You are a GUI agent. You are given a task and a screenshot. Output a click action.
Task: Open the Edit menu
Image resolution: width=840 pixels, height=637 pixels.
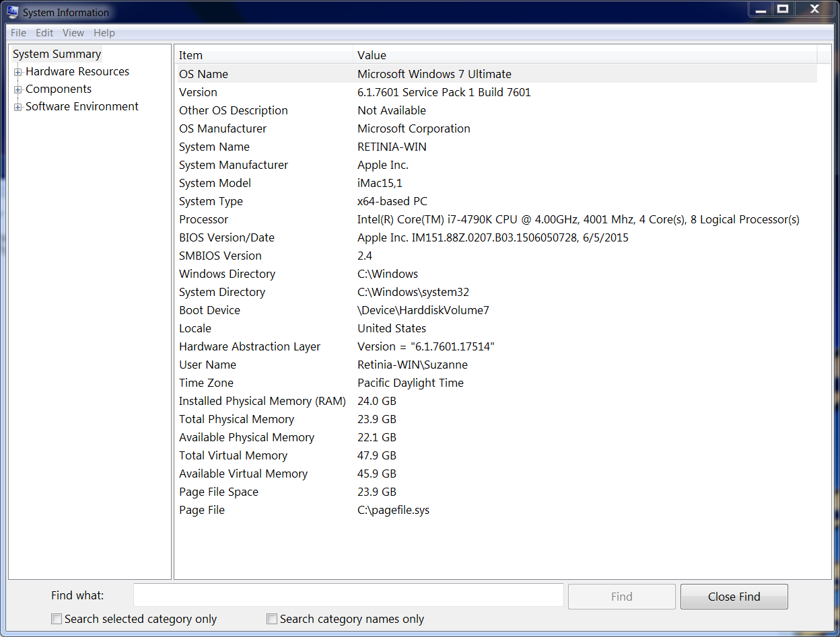[x=44, y=33]
